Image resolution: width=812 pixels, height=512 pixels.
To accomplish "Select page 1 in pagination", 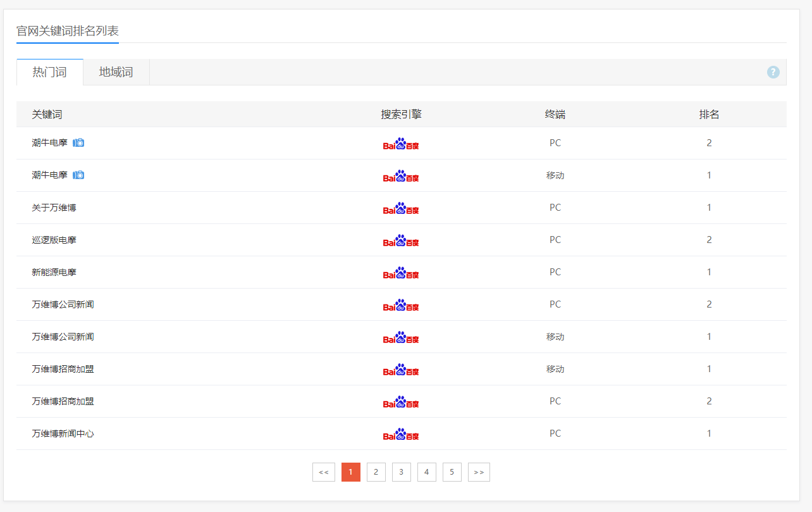I will click(351, 472).
